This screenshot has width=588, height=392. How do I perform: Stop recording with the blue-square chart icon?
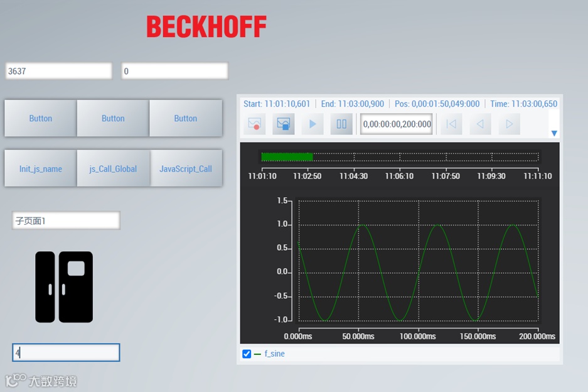[x=284, y=124]
